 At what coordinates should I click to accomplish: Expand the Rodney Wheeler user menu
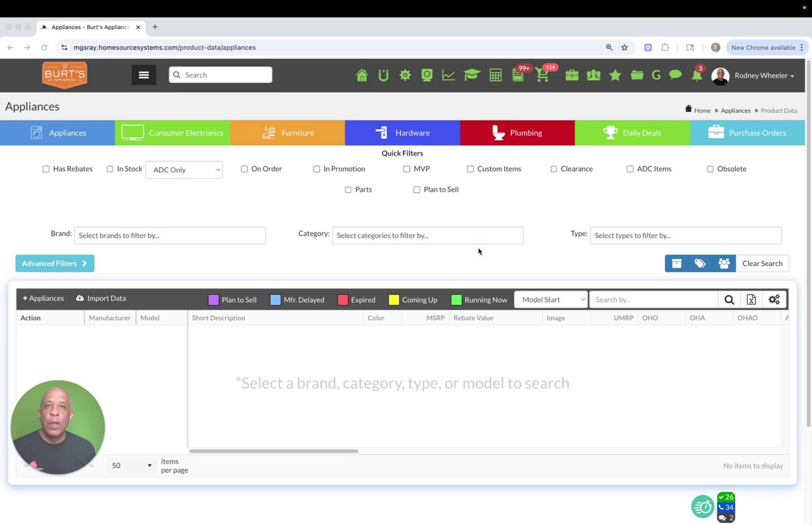(x=764, y=76)
